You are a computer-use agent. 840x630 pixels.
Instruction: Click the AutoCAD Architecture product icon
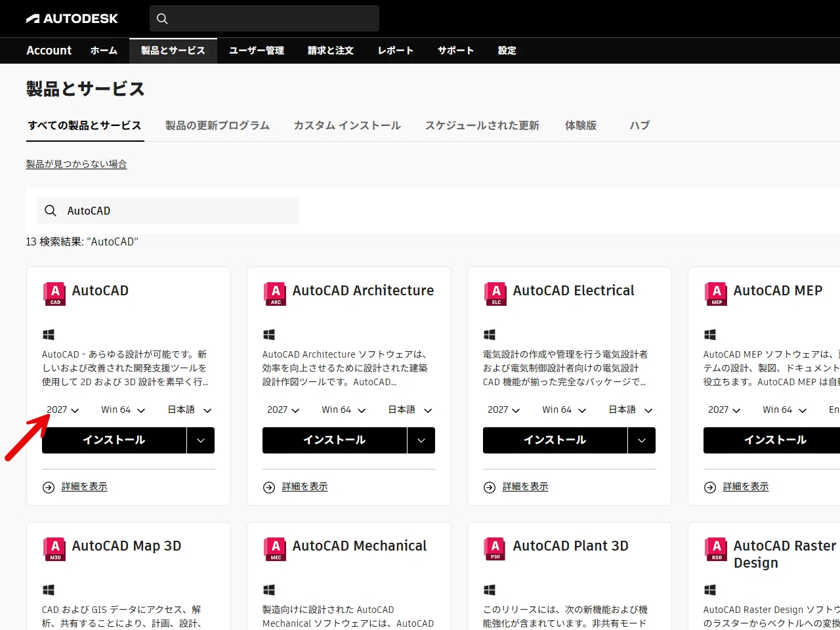[275, 294]
